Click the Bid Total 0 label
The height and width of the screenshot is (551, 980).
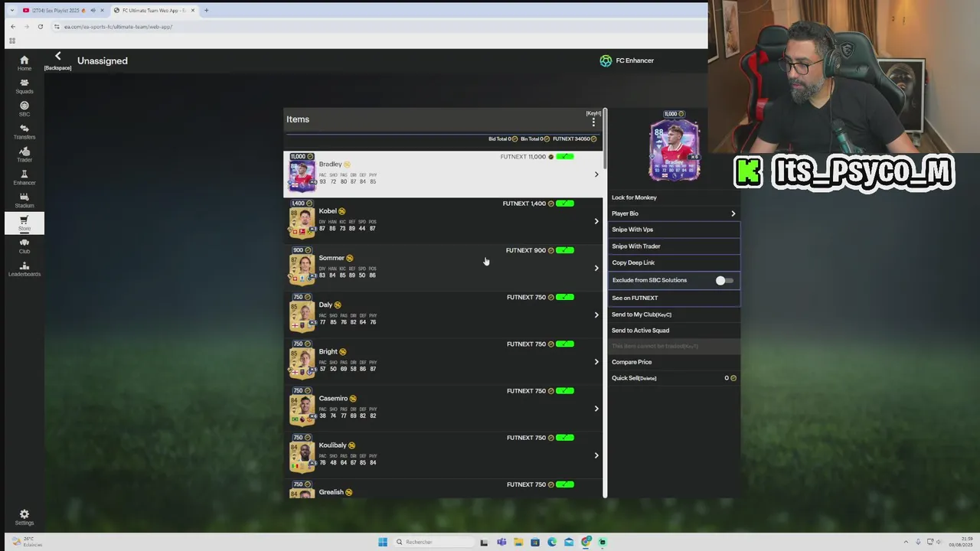(503, 139)
